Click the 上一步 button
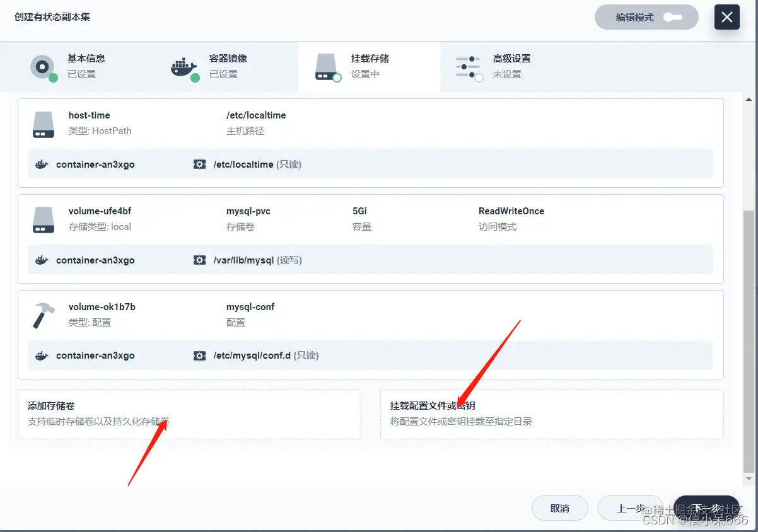Screen dimensions: 758x532 [x=631, y=508]
